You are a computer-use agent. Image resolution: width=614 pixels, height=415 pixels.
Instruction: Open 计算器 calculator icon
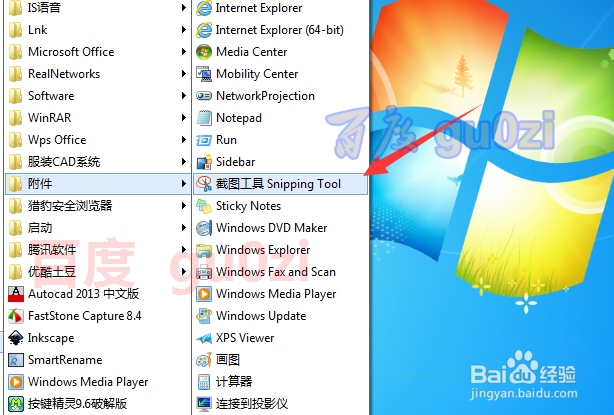204,382
